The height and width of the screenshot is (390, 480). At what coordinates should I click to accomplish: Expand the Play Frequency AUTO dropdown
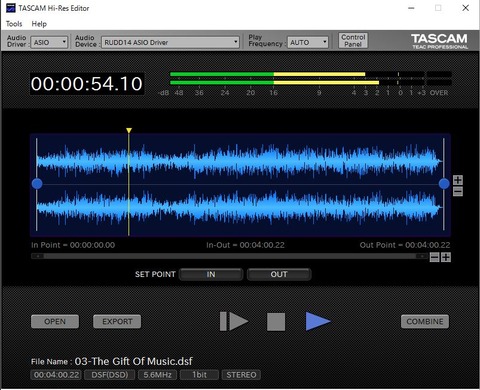pos(308,42)
